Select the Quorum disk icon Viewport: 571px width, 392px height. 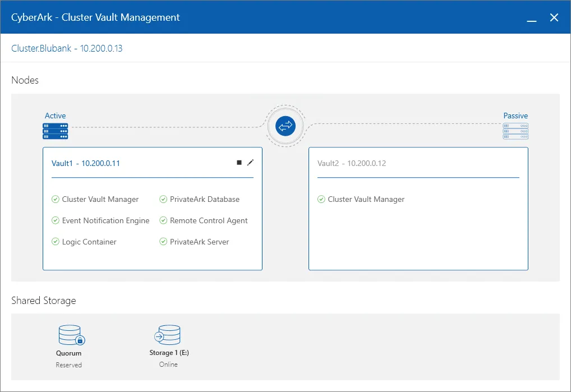coord(71,335)
